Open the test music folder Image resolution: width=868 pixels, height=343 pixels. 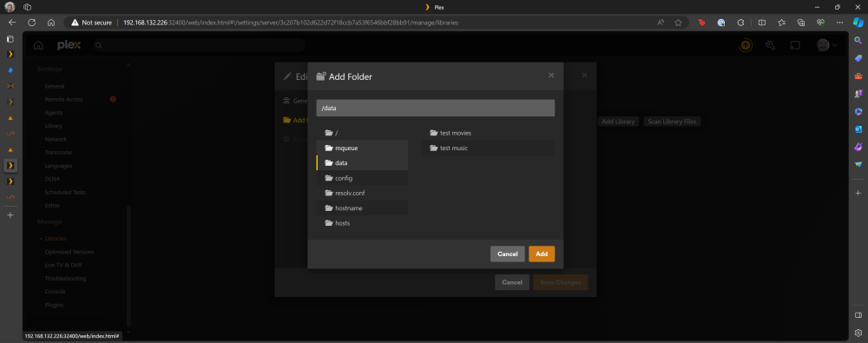(x=488, y=148)
